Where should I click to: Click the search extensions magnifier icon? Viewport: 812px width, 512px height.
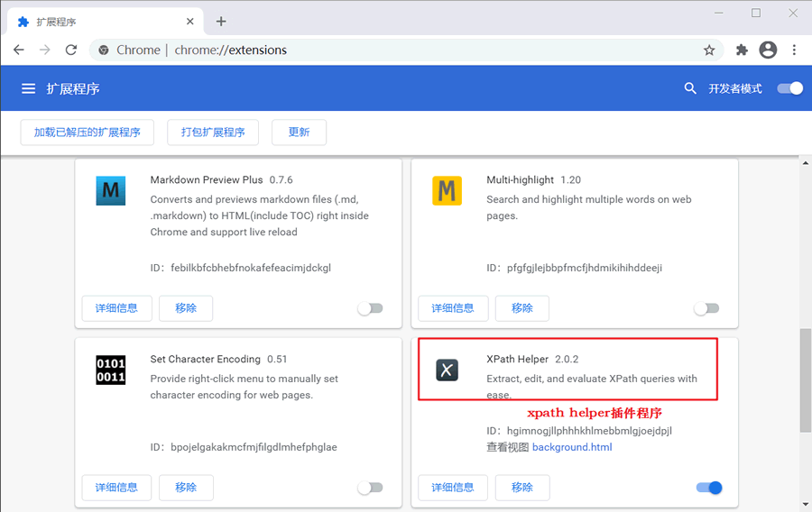tap(690, 88)
